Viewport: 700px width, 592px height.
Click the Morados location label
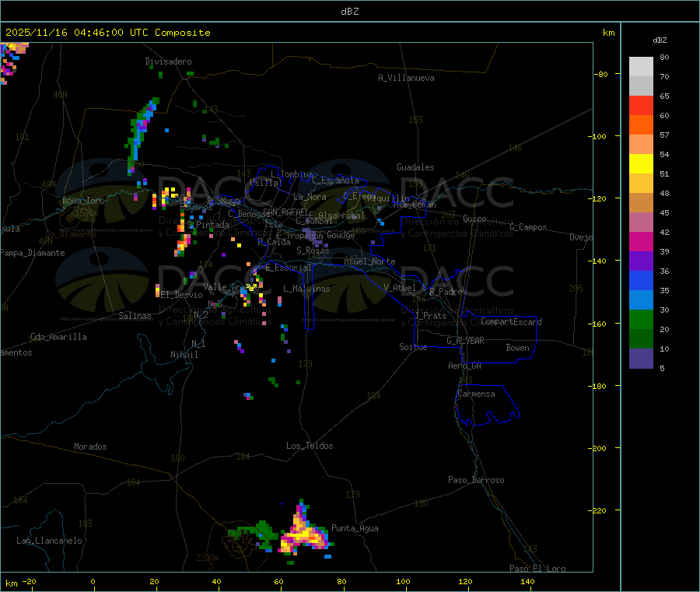pos(90,447)
